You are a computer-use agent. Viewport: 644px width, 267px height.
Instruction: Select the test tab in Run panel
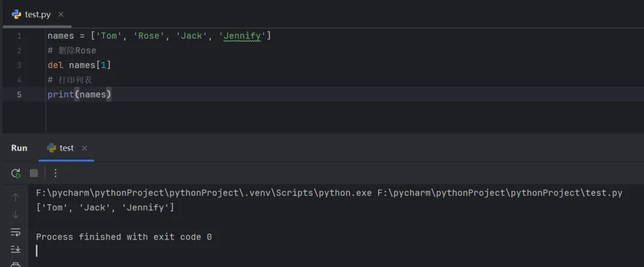[66, 148]
